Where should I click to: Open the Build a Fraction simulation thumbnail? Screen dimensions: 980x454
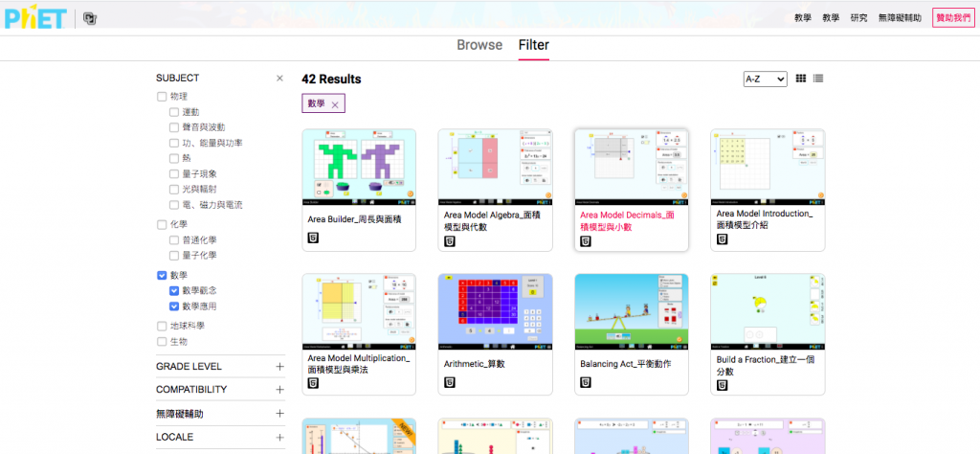pos(768,311)
